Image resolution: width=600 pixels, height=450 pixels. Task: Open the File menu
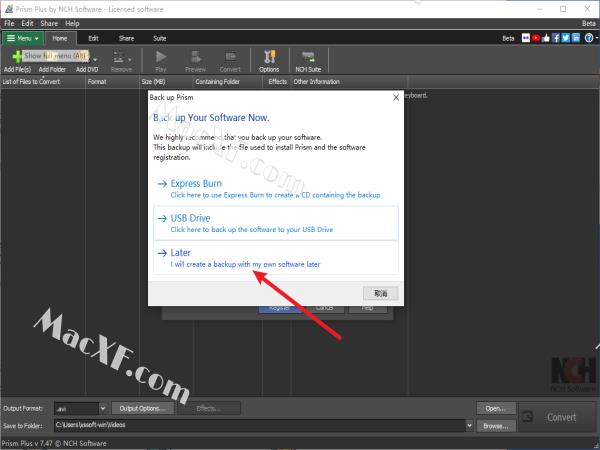tap(9, 22)
